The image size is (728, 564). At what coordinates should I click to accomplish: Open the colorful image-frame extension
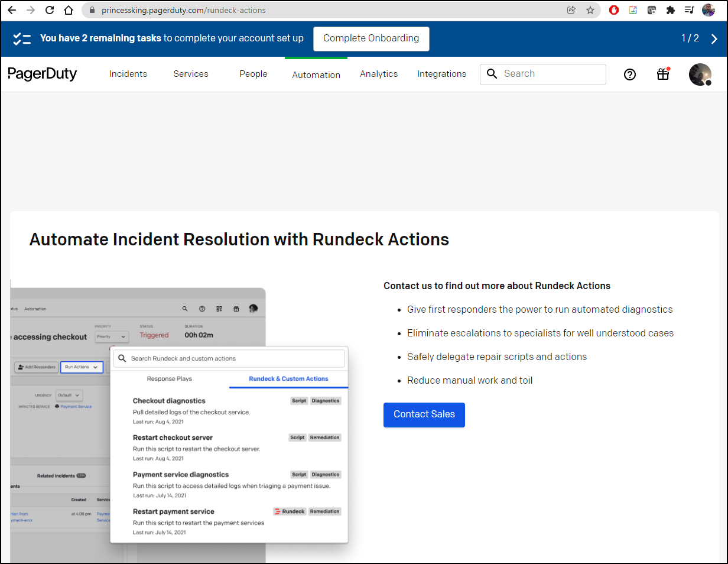(633, 10)
